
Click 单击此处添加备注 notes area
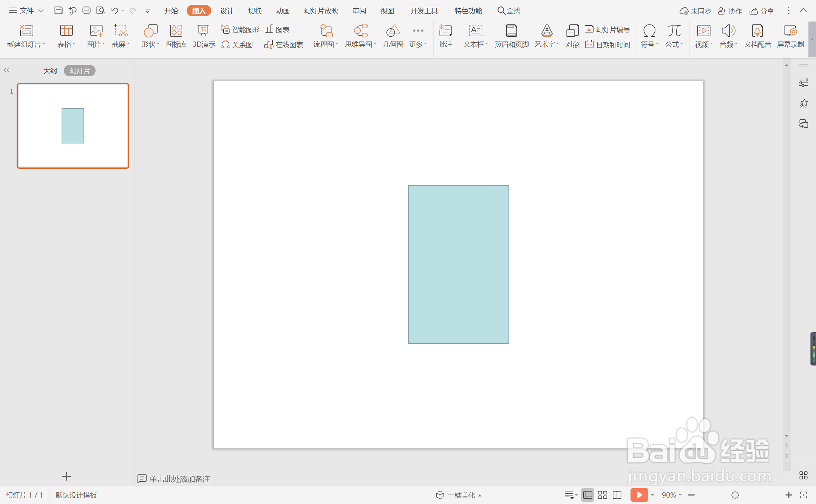(179, 479)
